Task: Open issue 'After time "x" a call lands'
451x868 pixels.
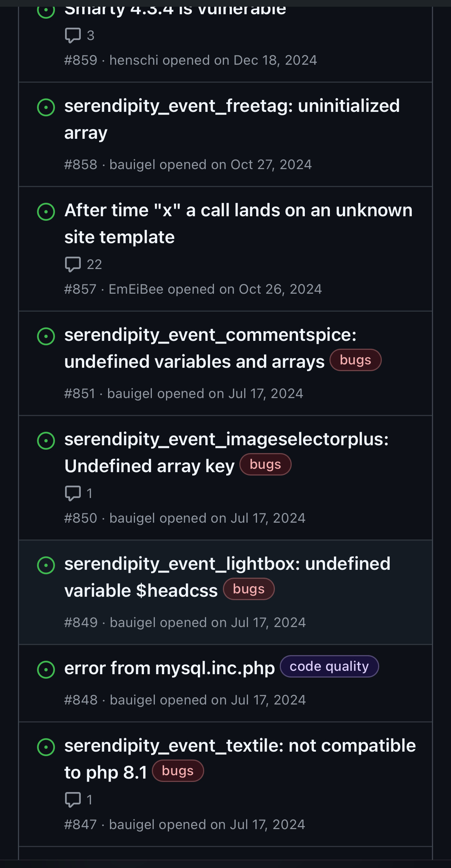Action: [x=238, y=224]
